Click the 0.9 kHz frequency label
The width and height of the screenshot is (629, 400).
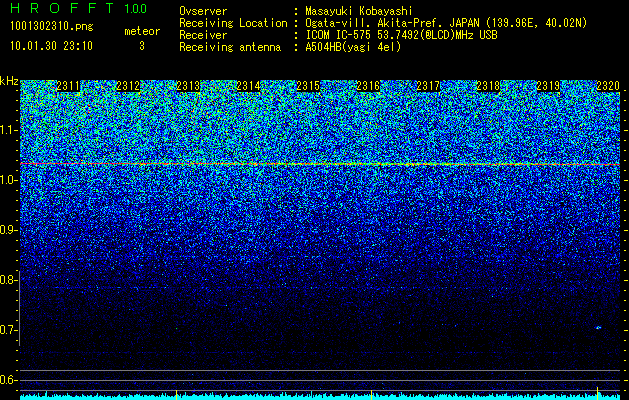click(x=8, y=230)
